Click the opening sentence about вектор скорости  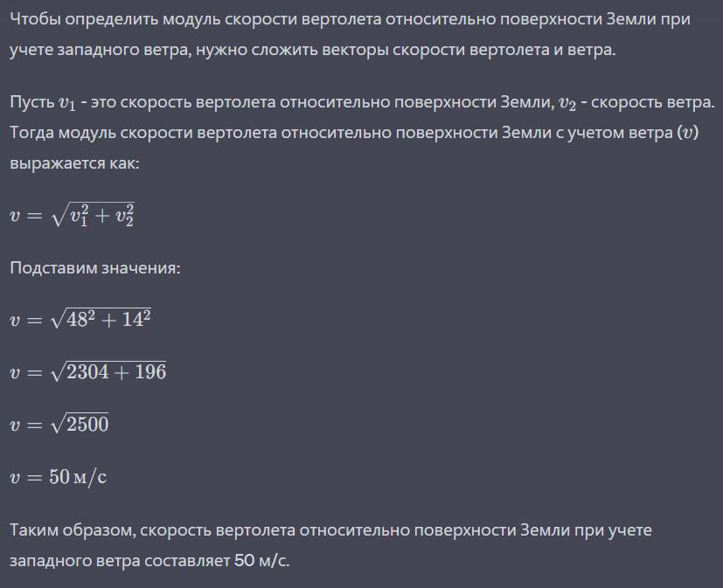coord(350,34)
